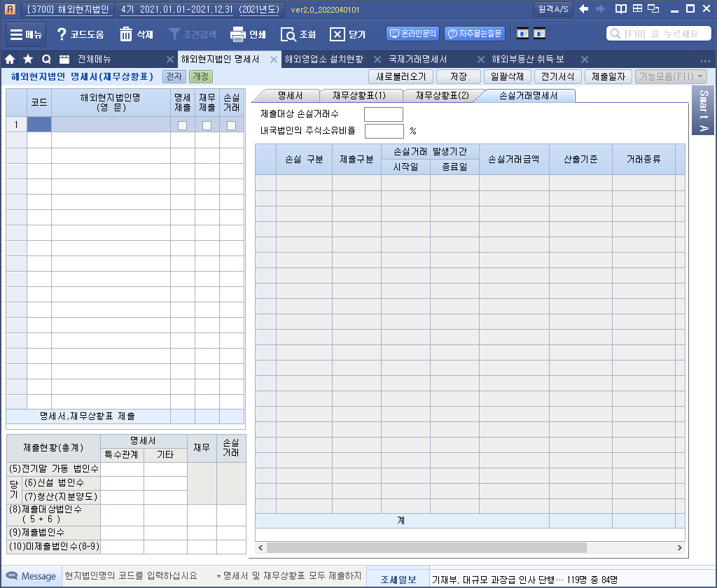Toggle 재무제출 checkbox in row 1
Viewport: 717px width, 588px height.
(x=207, y=125)
